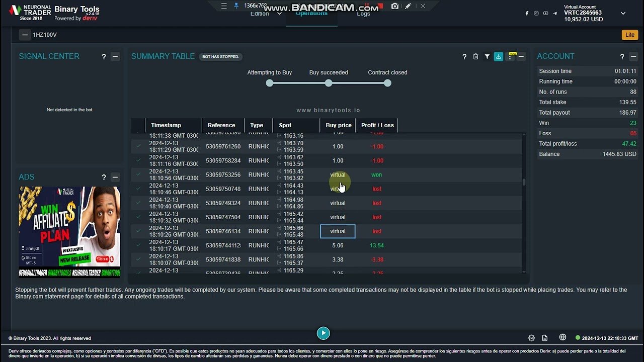Select the checkmark for reference 53059761260
Viewport: 644px width, 362px height.
pyautogui.click(x=138, y=146)
